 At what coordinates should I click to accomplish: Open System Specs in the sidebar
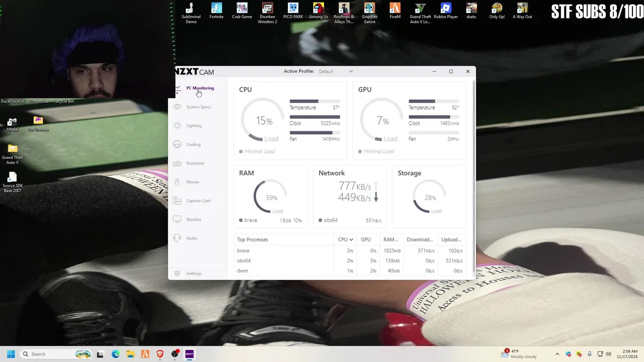pos(198,107)
